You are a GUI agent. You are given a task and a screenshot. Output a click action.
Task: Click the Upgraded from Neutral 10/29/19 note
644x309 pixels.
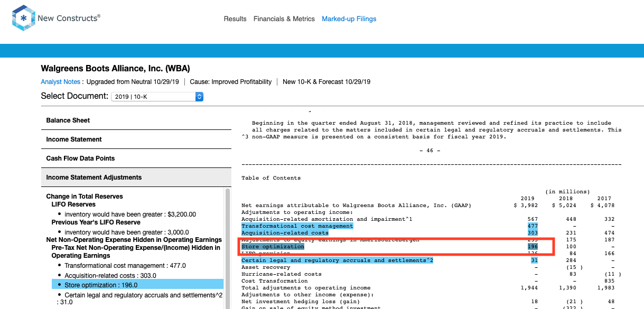(132, 82)
